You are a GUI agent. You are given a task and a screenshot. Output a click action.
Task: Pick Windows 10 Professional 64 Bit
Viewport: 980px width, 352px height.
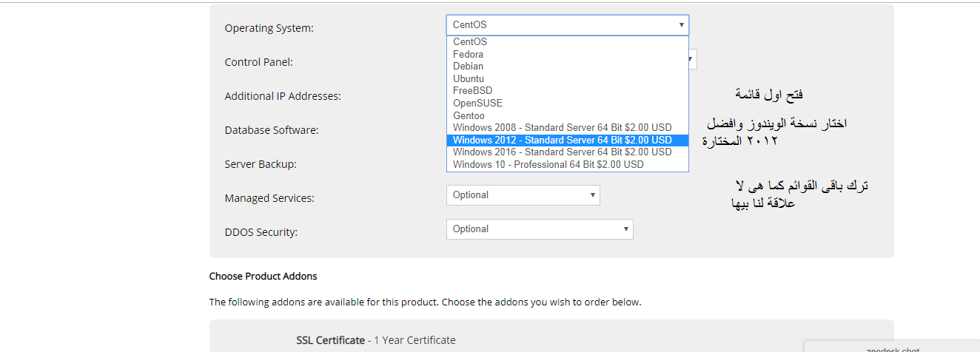548,164
